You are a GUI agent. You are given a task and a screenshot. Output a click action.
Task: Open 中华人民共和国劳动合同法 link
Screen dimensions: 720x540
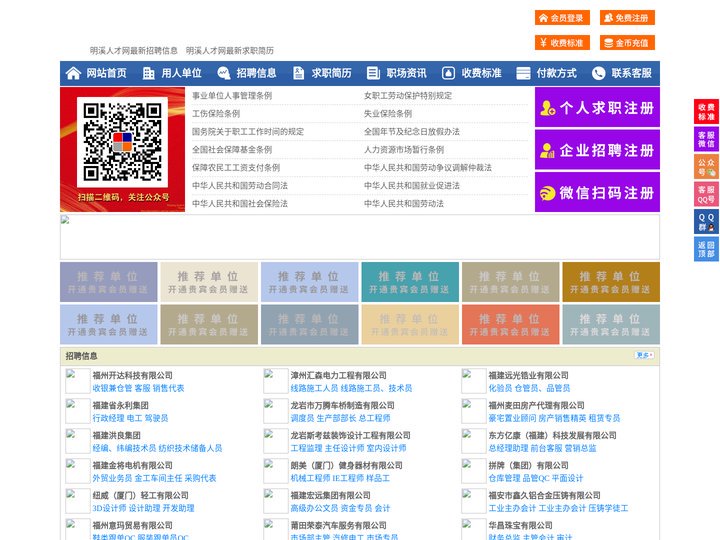(240, 186)
